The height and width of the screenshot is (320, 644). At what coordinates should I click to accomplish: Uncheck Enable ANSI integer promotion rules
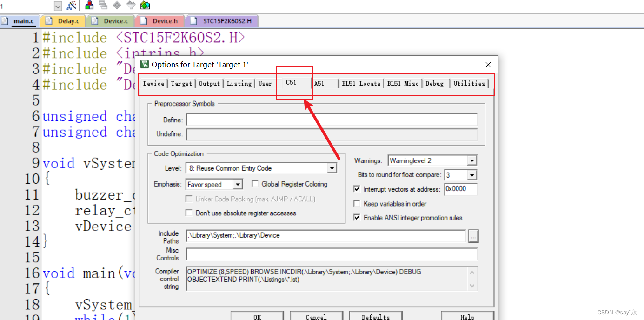(x=357, y=217)
